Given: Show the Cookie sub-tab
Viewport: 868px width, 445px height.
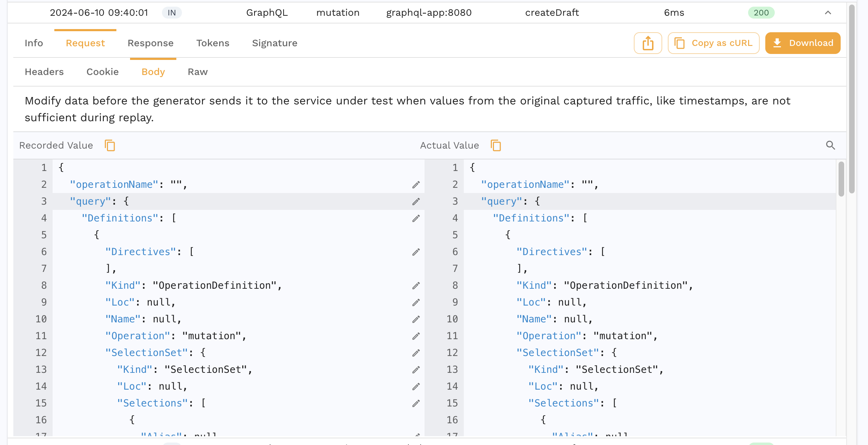Looking at the screenshot, I should pyautogui.click(x=102, y=72).
